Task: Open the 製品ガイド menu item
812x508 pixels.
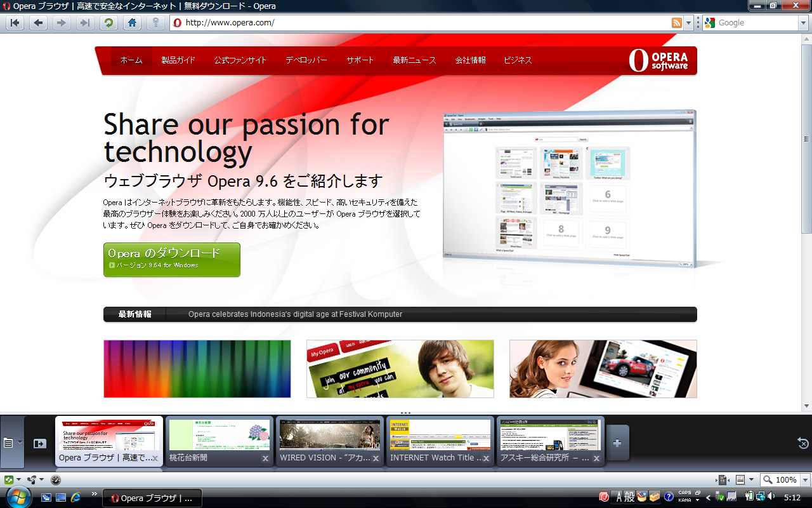Action: [178, 60]
